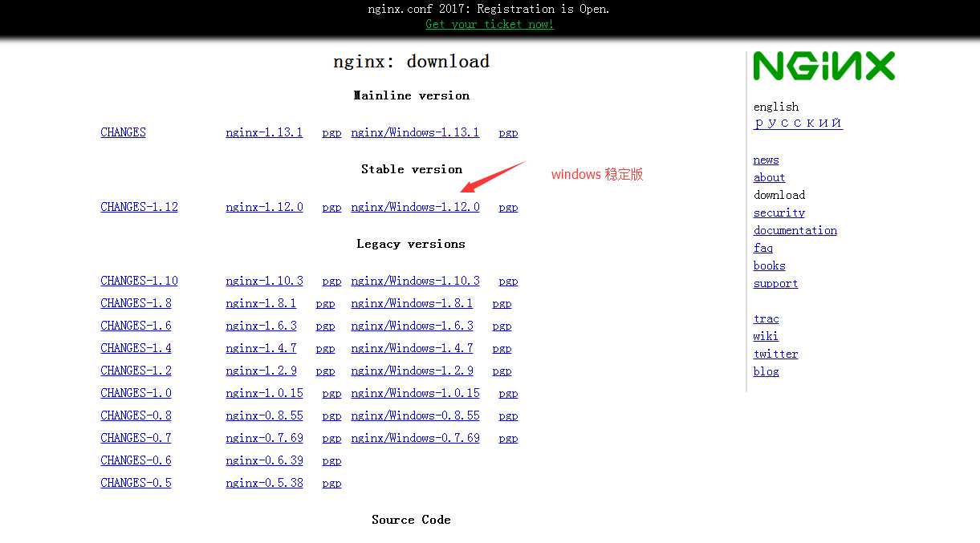Image resolution: width=980 pixels, height=543 pixels.
Task: Open CHANGES-0.8 link
Action: coord(136,415)
